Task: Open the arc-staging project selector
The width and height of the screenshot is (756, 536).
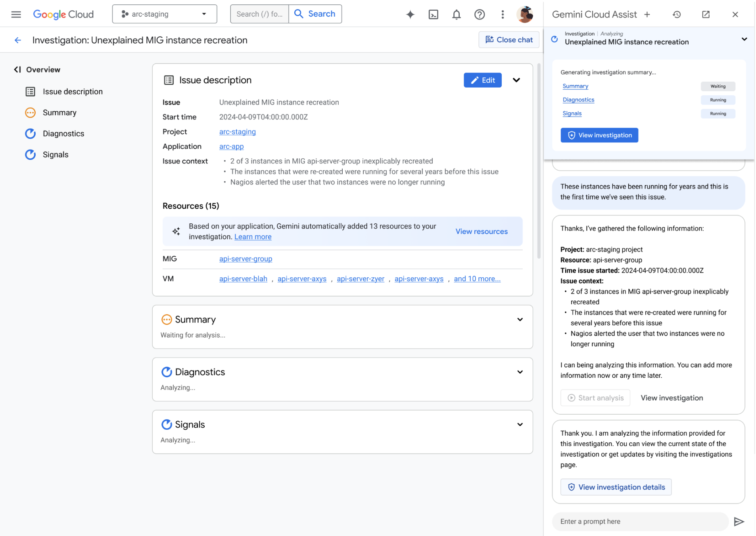Action: click(164, 14)
